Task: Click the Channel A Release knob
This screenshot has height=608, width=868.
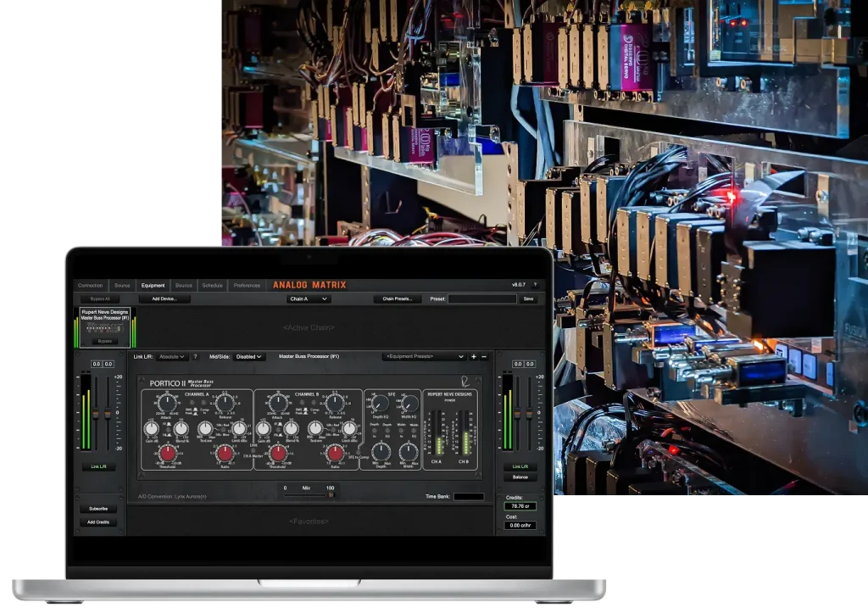Action: [x=225, y=404]
